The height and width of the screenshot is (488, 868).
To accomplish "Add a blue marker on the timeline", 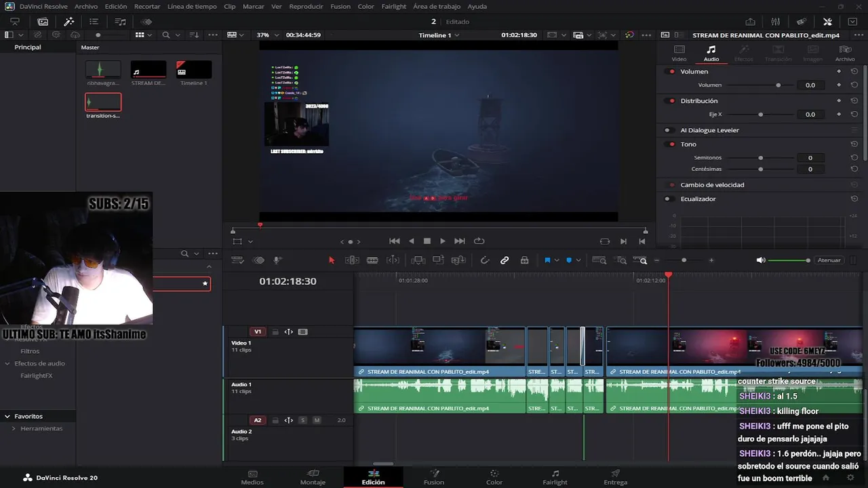I will (x=569, y=260).
